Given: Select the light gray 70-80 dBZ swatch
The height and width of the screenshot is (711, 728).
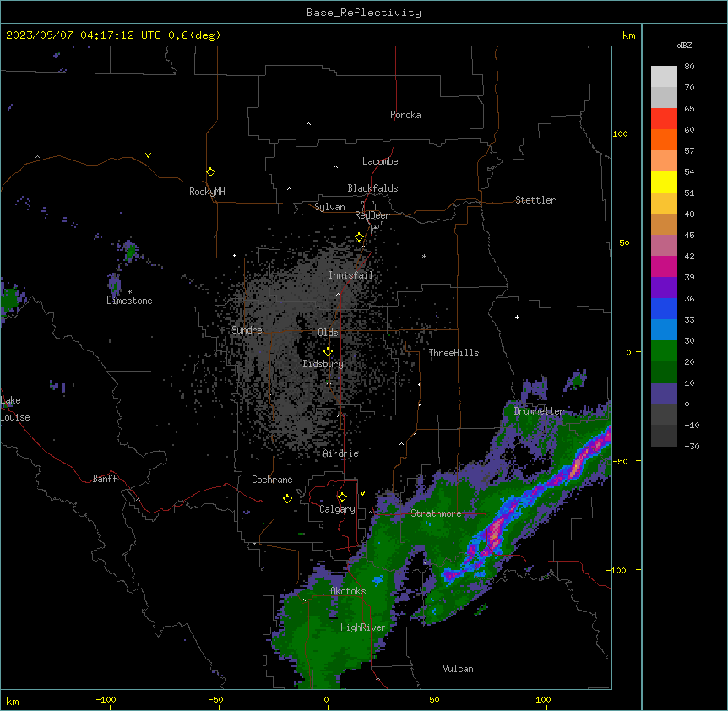Looking at the screenshot, I should coord(664,77).
